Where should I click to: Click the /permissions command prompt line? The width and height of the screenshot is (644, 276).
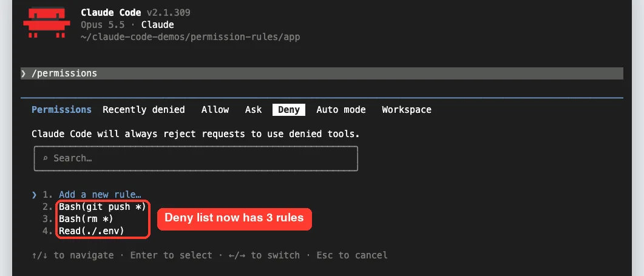click(x=322, y=73)
